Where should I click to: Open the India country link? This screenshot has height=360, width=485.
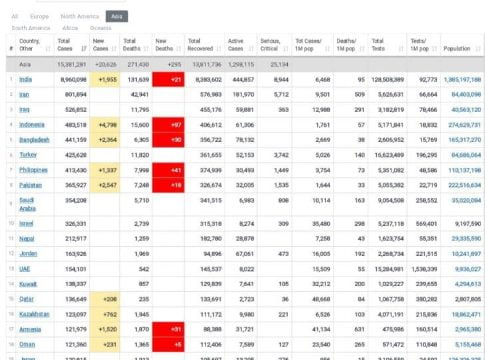(25, 79)
